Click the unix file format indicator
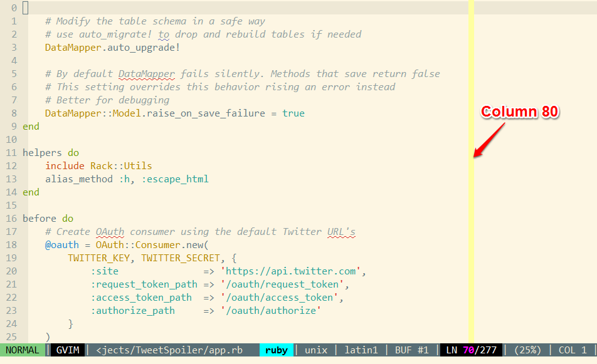The image size is (597, 364). (315, 350)
